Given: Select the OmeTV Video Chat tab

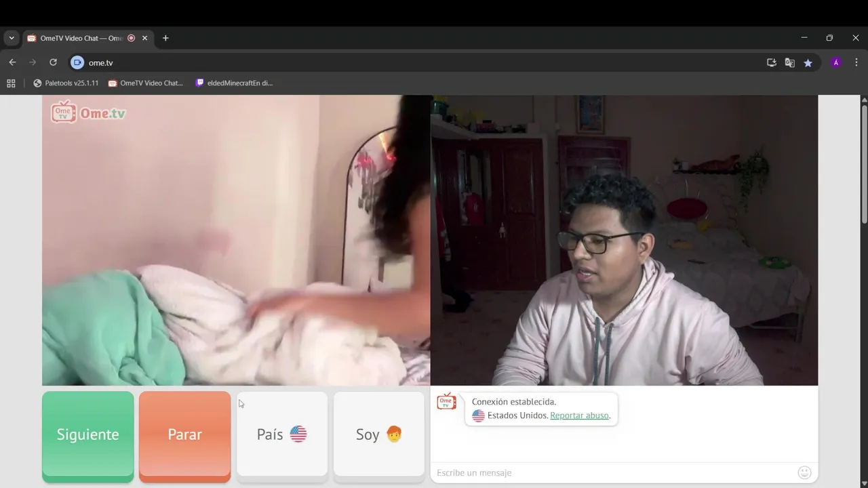Looking at the screenshot, I should 87,38.
